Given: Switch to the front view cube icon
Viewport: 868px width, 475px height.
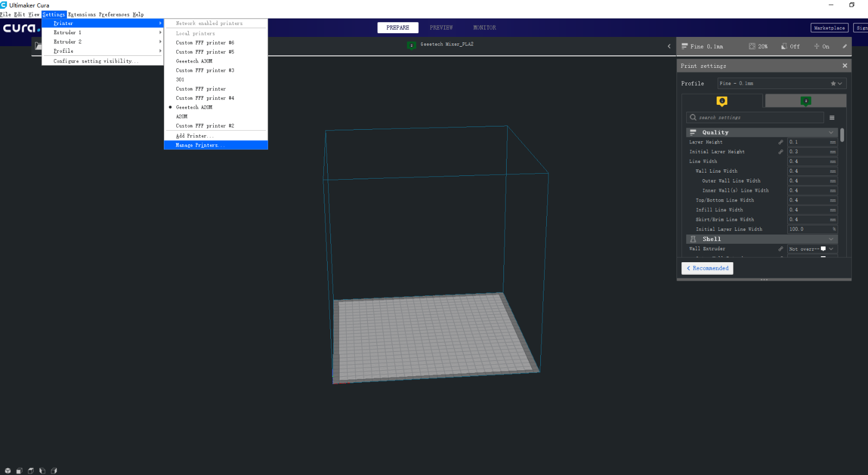Looking at the screenshot, I should coord(19,471).
